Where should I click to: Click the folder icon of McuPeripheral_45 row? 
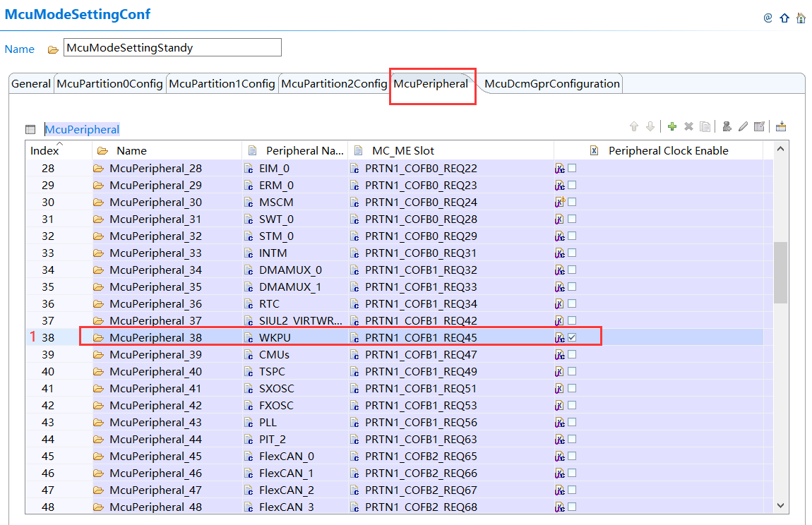98,456
